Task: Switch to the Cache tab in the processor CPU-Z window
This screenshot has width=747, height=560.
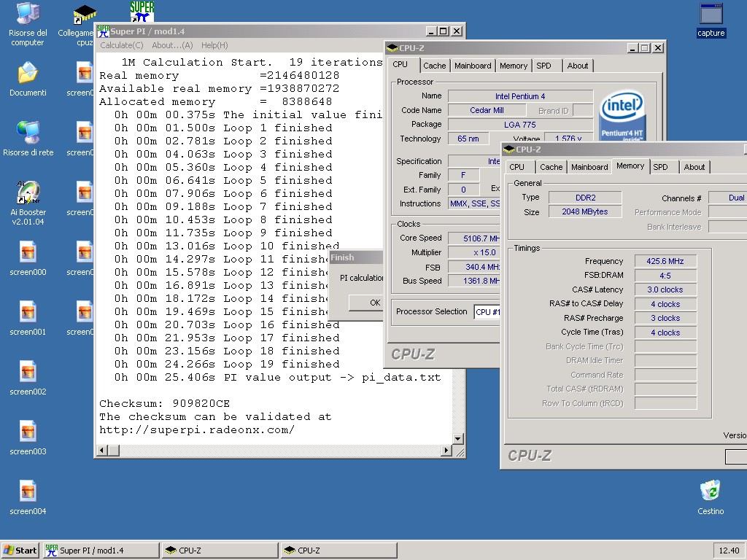Action: [435, 66]
